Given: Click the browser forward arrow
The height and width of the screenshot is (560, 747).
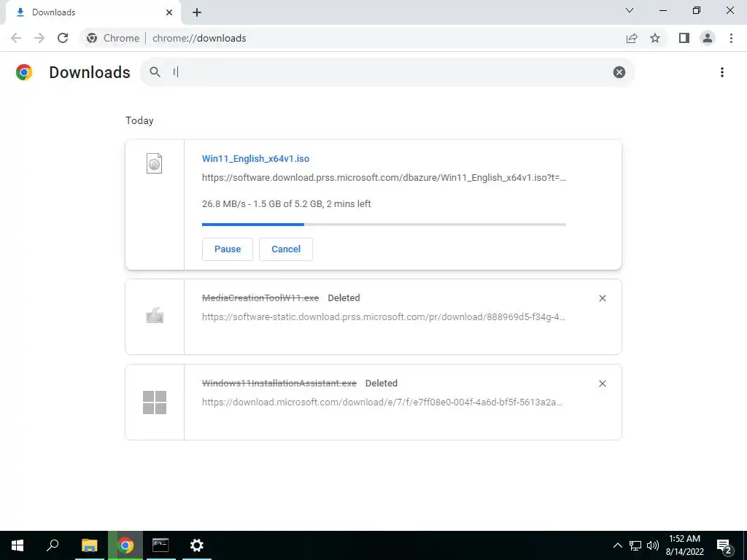Looking at the screenshot, I should [39, 38].
